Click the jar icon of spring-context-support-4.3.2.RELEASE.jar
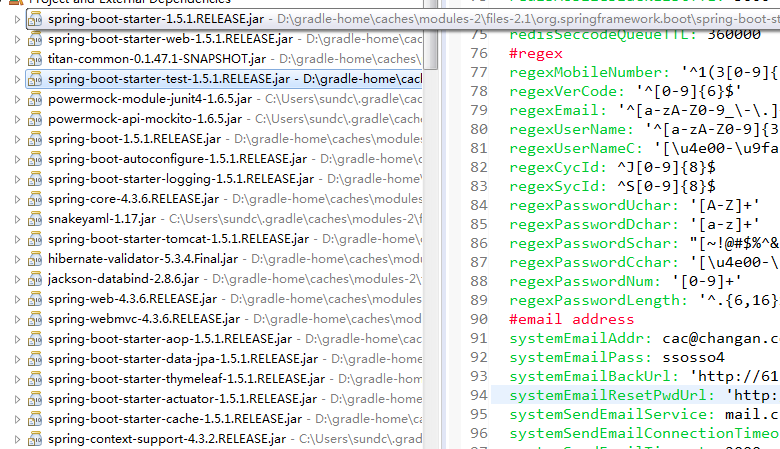780x449 pixels. [35, 439]
